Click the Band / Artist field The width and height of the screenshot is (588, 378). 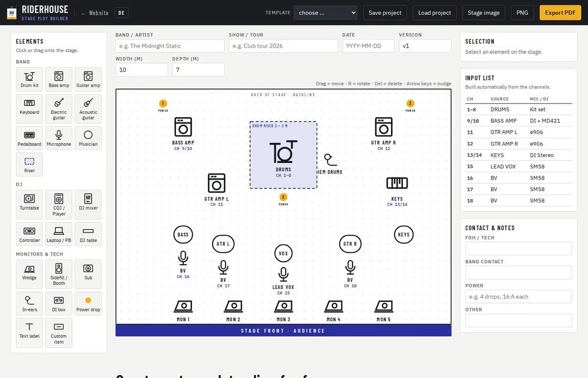(170, 46)
